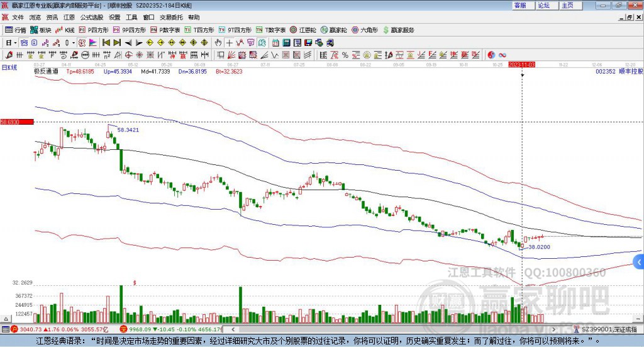Open the 行情 market quotes view
644x347 pixels.
16,30
